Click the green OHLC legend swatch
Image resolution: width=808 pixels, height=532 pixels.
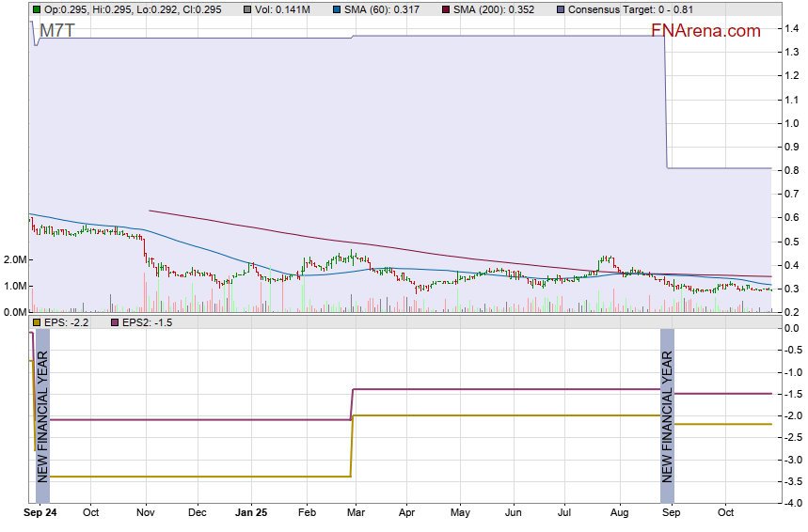[37, 9]
